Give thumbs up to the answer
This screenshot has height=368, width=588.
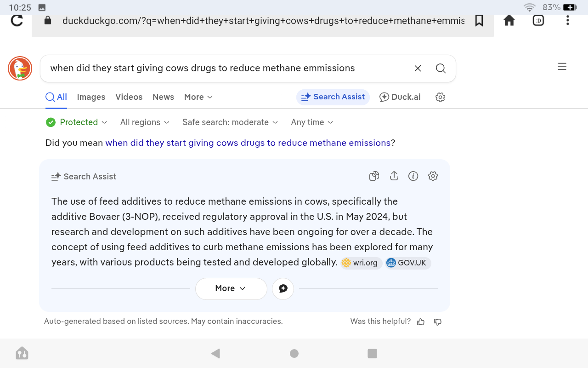(x=421, y=322)
